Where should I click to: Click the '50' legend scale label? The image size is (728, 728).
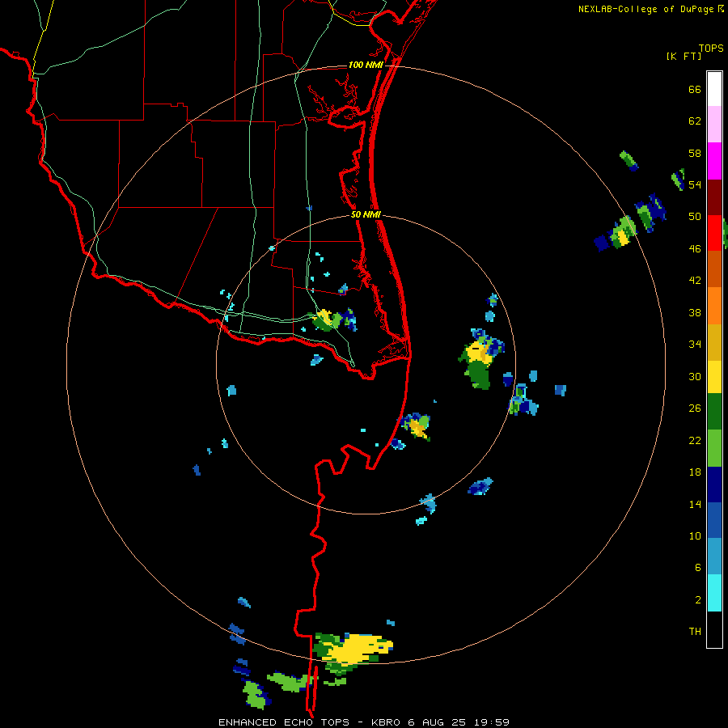pos(695,217)
